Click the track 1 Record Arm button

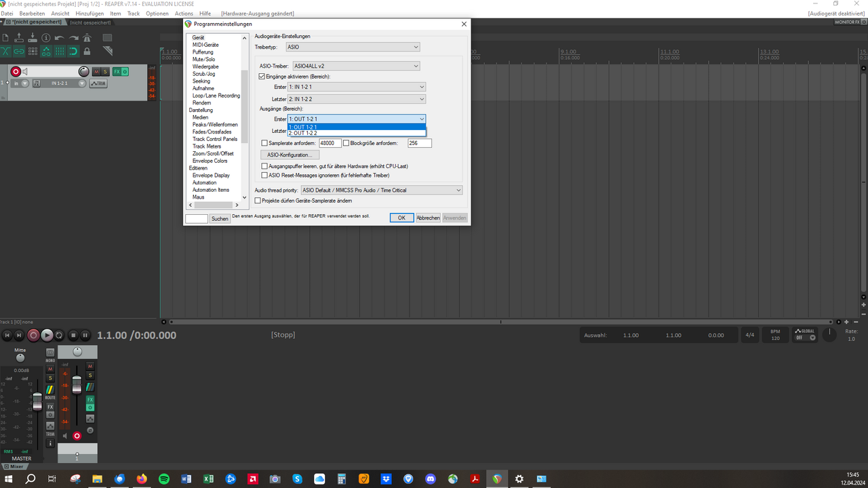click(x=16, y=72)
